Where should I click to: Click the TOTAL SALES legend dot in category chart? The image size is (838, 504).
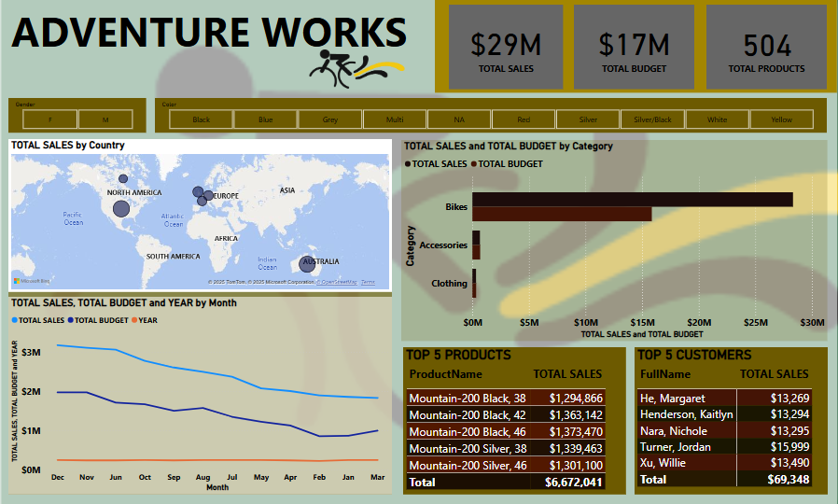[408, 164]
